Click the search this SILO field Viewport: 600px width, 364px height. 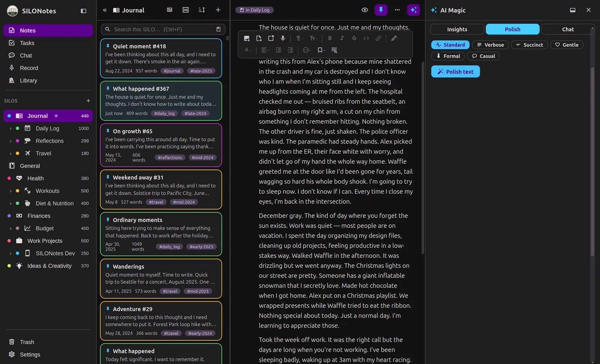[163, 29]
